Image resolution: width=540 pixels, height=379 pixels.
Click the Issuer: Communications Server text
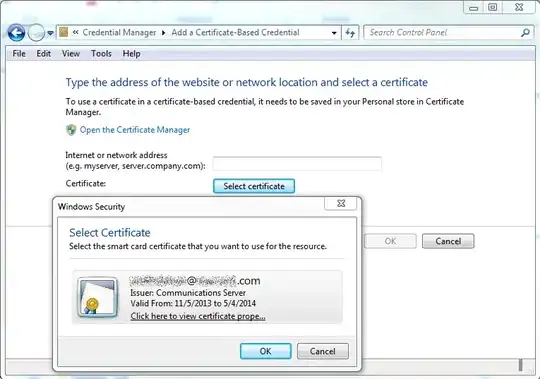(188, 293)
